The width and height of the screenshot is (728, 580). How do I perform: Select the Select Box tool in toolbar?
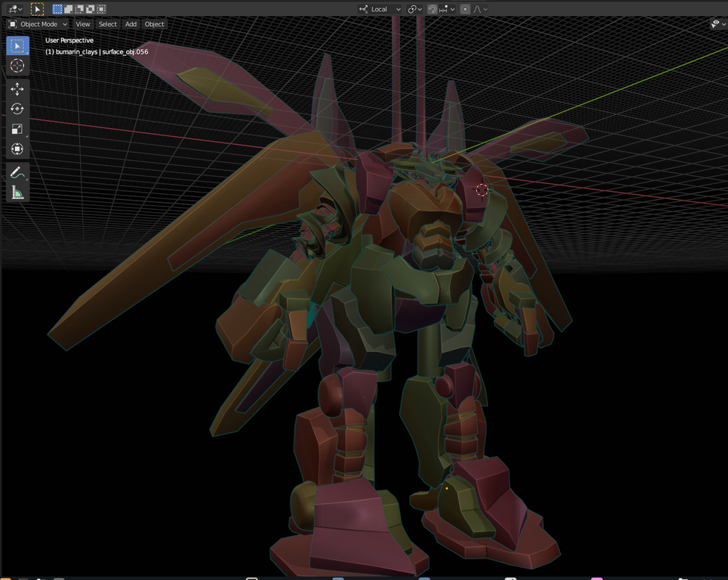tap(17, 46)
